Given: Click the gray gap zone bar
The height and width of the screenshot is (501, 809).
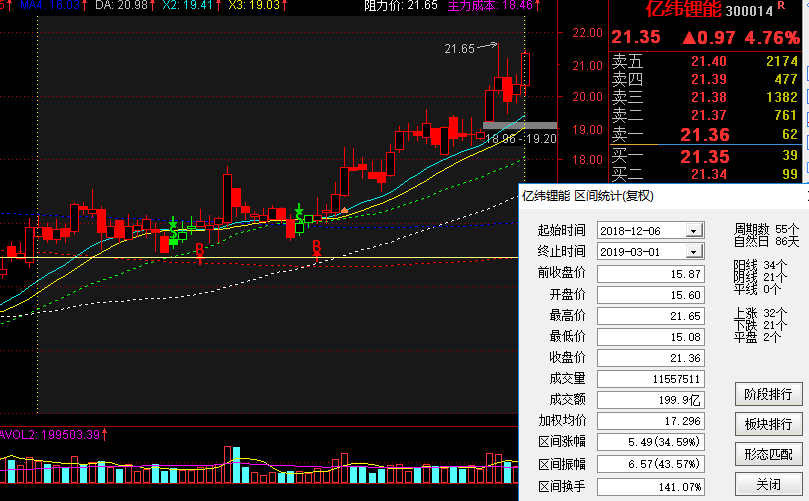Looking at the screenshot, I should coord(520,125).
